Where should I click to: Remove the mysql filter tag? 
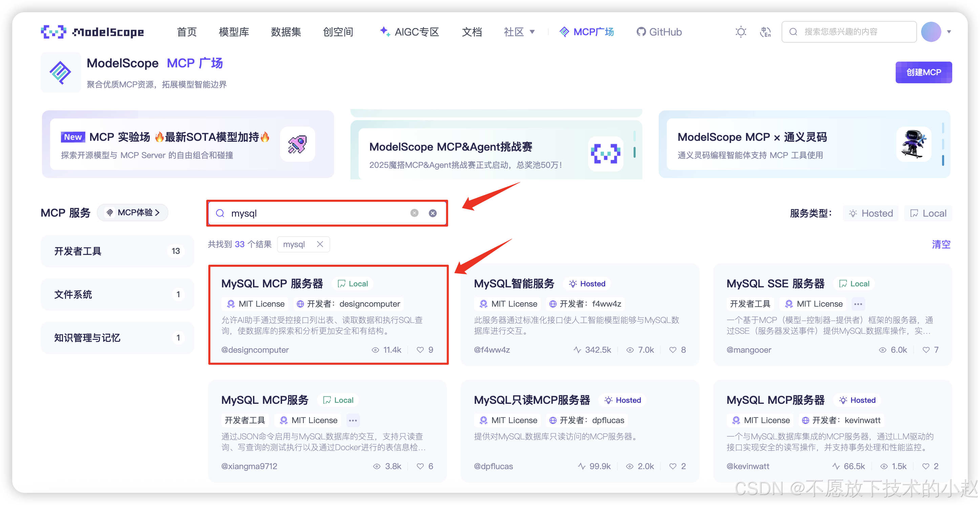(320, 244)
